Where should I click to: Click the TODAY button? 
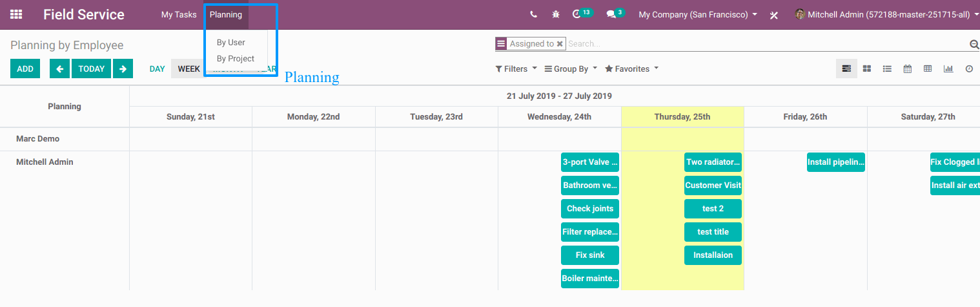point(91,69)
